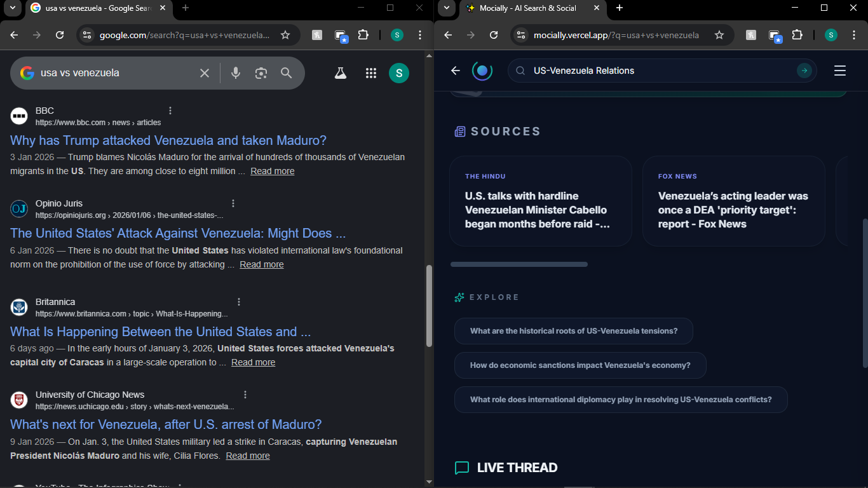The width and height of the screenshot is (868, 488).
Task: Click Read more under Opinio Juris result
Action: coord(262,264)
